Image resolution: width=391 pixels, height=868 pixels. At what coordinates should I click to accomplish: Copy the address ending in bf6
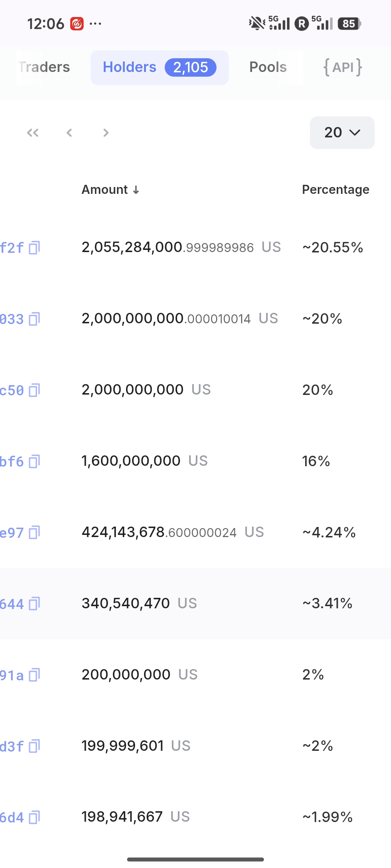tap(34, 461)
